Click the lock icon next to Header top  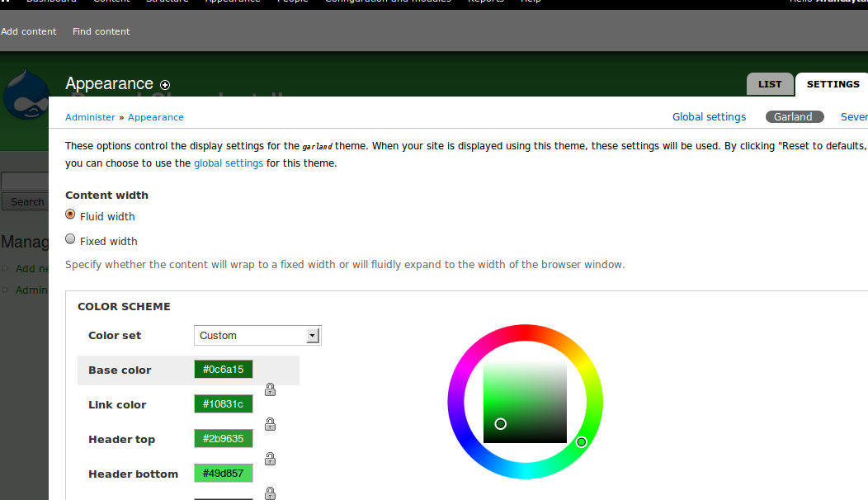point(270,459)
